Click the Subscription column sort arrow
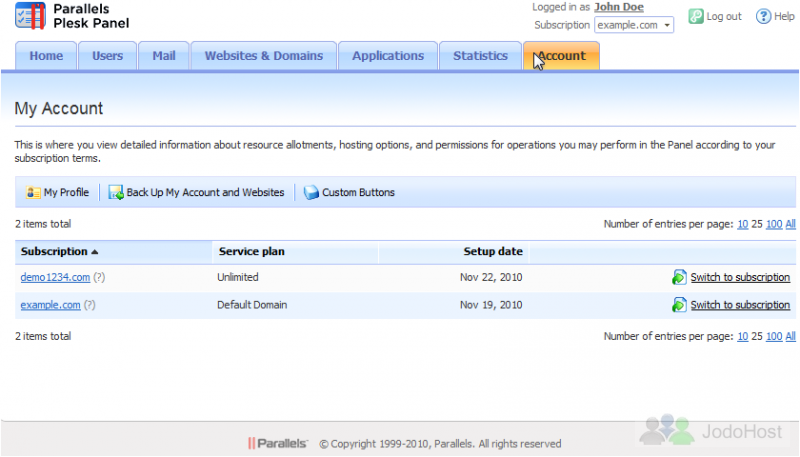 [94, 252]
